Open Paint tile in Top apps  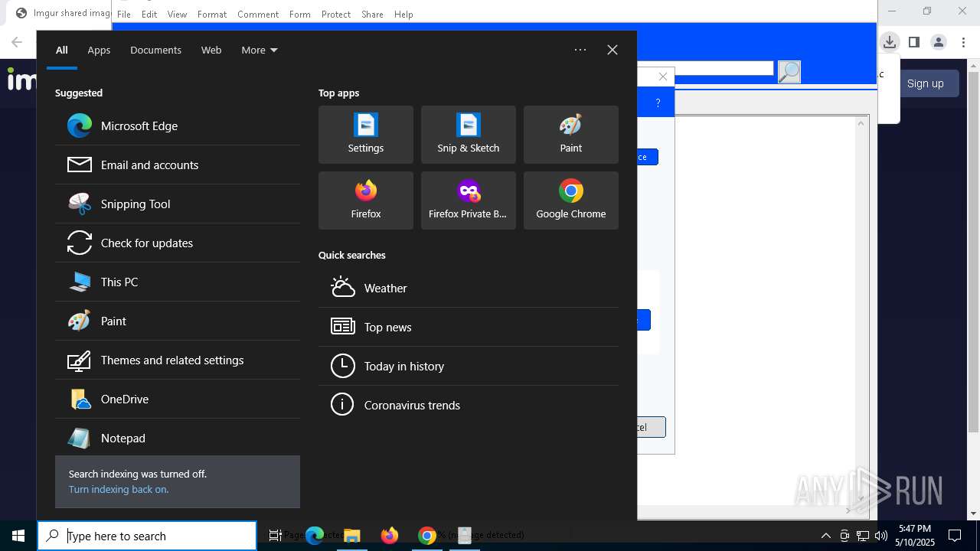(x=571, y=135)
